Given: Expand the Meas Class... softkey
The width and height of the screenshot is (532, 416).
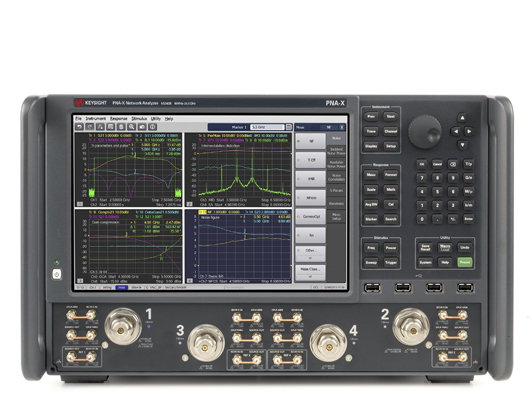Looking at the screenshot, I should (x=310, y=273).
